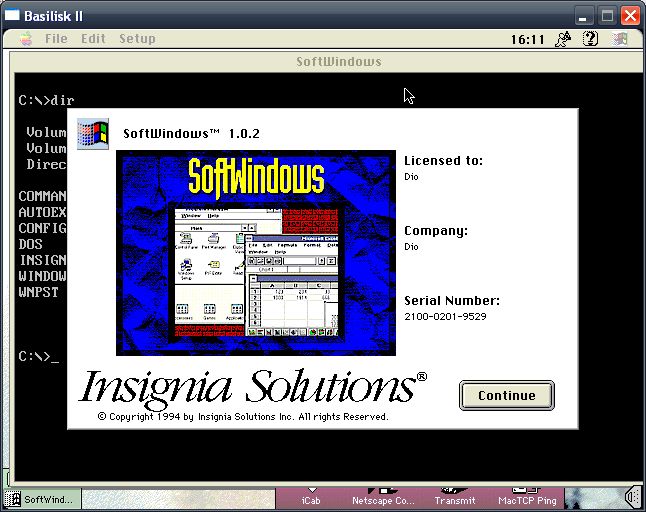The width and height of the screenshot is (646, 512).
Task: Click the WNPST entry in the directory listing
Action: click(x=38, y=292)
